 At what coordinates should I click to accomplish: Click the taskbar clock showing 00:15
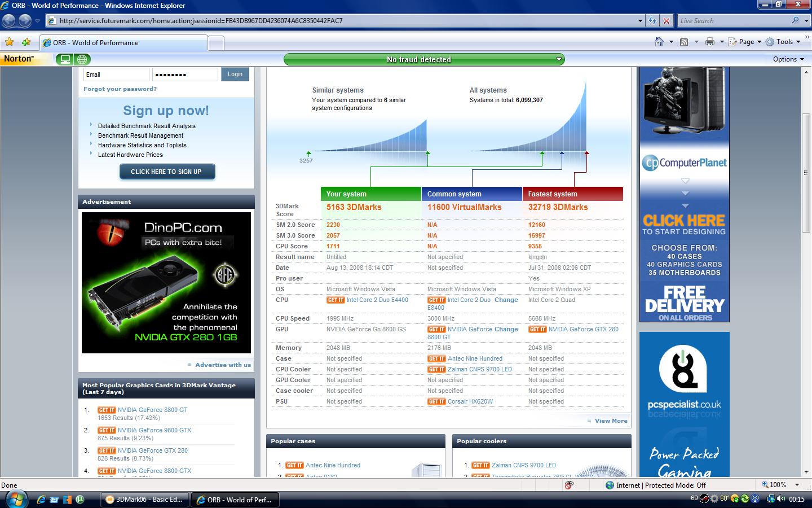tap(797, 500)
